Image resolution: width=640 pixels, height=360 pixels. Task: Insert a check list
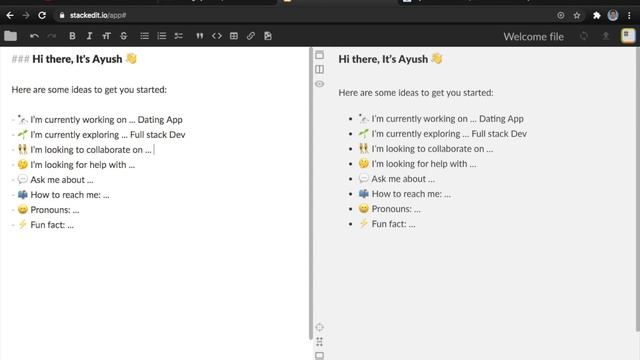coord(179,36)
